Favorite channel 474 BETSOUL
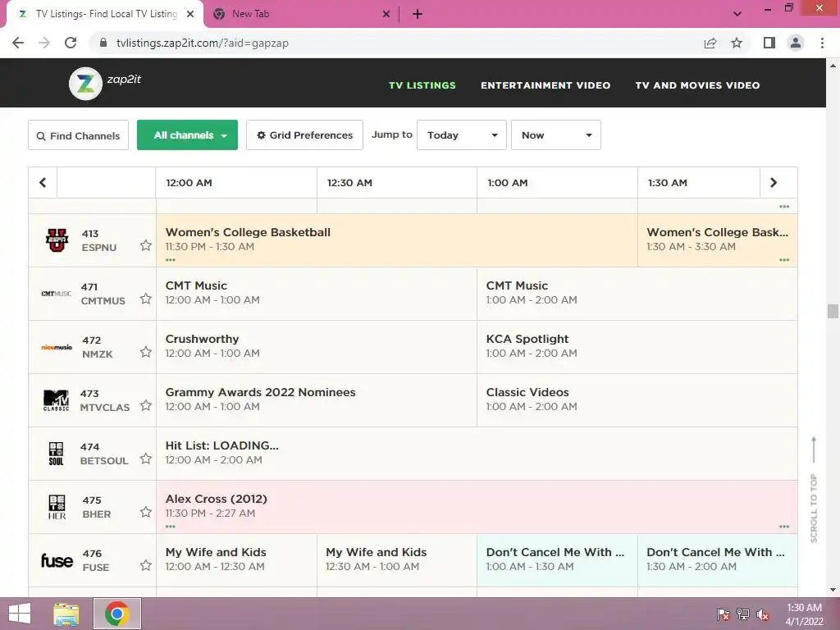840x630 pixels. (x=146, y=459)
